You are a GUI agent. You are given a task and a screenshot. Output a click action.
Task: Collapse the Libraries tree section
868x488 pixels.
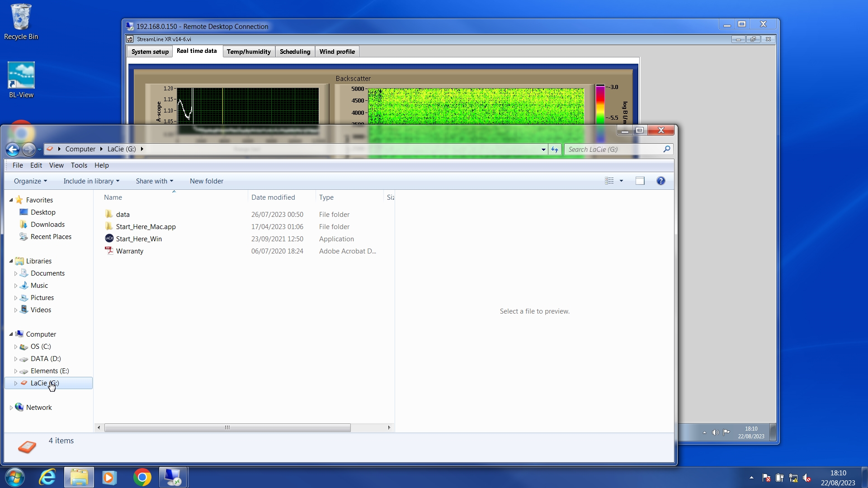point(11,261)
